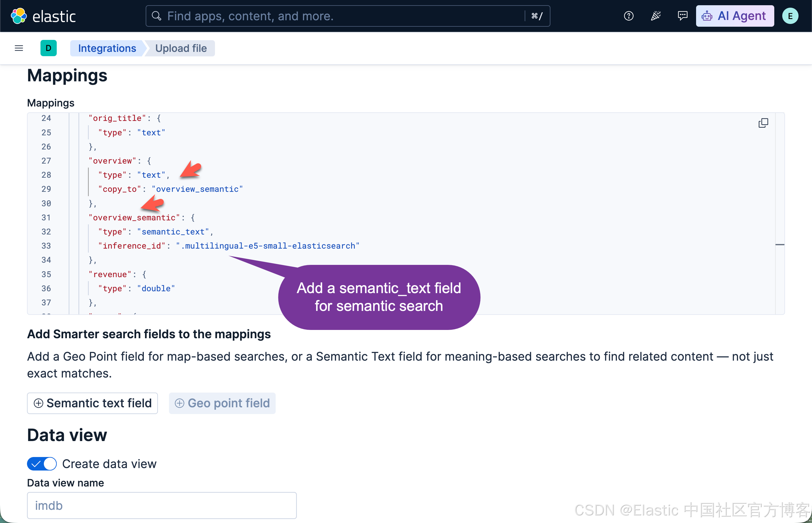
Task: Copy the mappings code to clipboard
Action: point(763,122)
